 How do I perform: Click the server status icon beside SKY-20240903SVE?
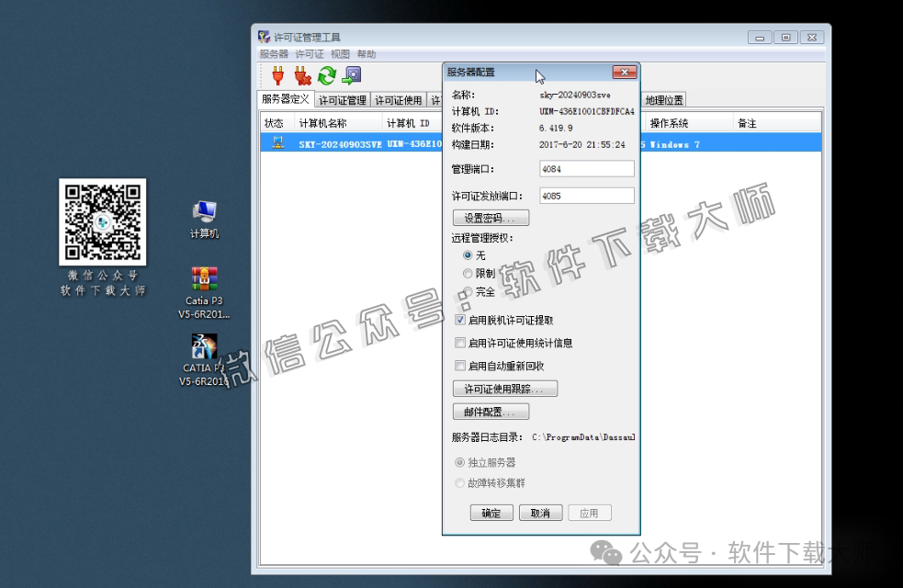pyautogui.click(x=277, y=142)
